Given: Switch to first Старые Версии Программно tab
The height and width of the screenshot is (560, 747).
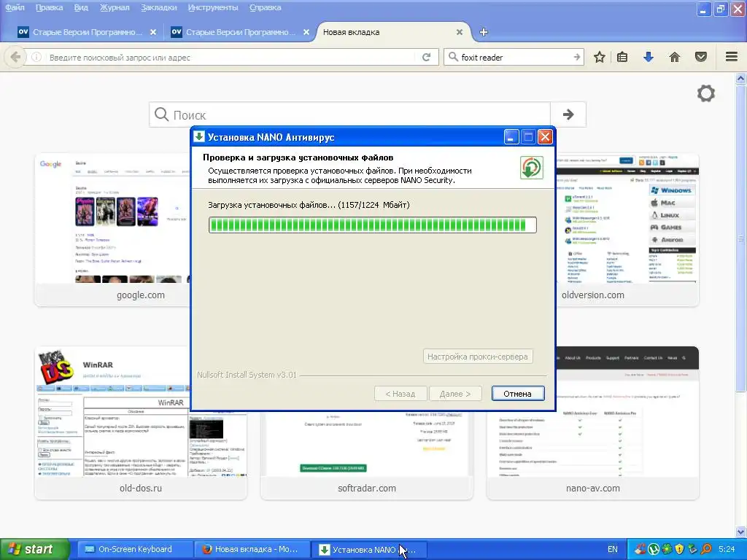Looking at the screenshot, I should pyautogui.click(x=86, y=32).
